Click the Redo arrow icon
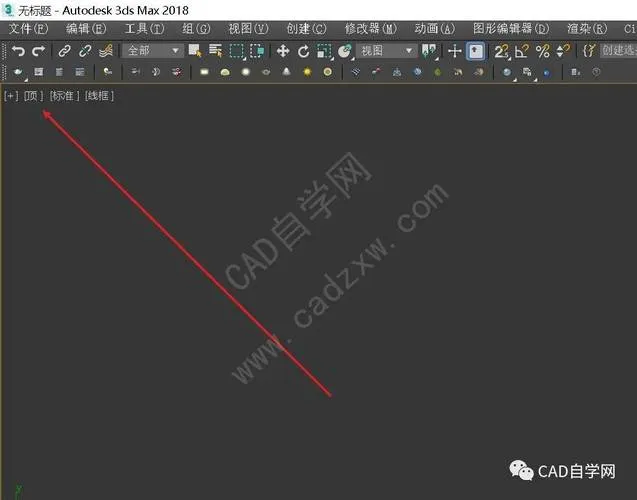Viewport: 637px width, 500px height. click(39, 51)
